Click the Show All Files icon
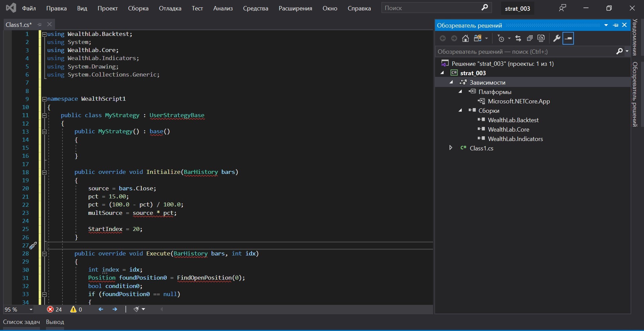Viewport: 644px width, 331px height. 541,38
